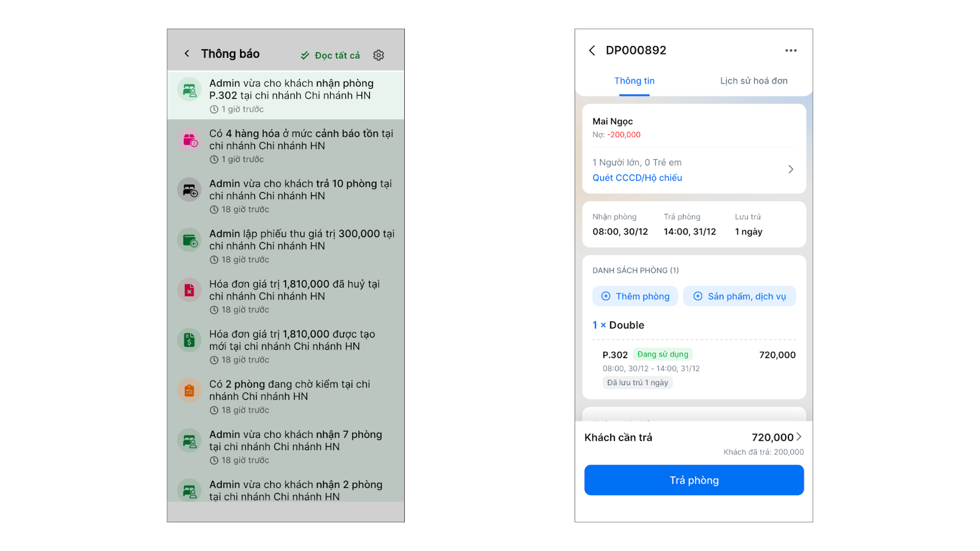Click the rooms awaiting inspection notification icon
The image size is (980, 551).
(189, 391)
